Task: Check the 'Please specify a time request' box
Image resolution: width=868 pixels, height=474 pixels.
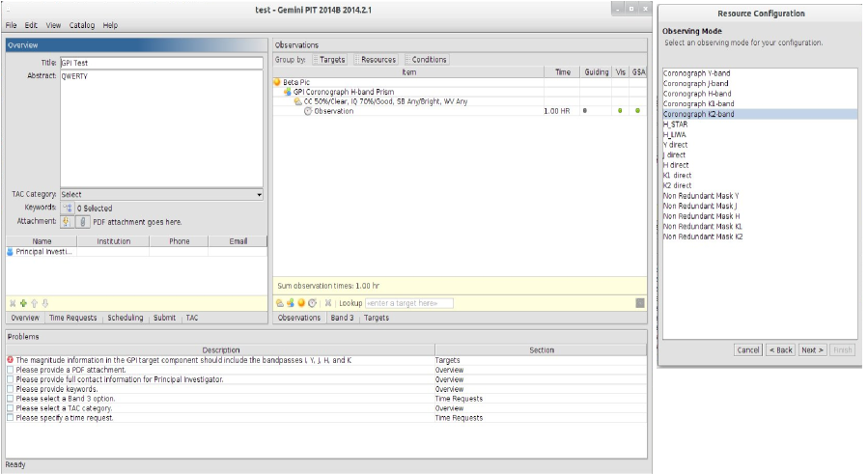Action: tap(11, 418)
